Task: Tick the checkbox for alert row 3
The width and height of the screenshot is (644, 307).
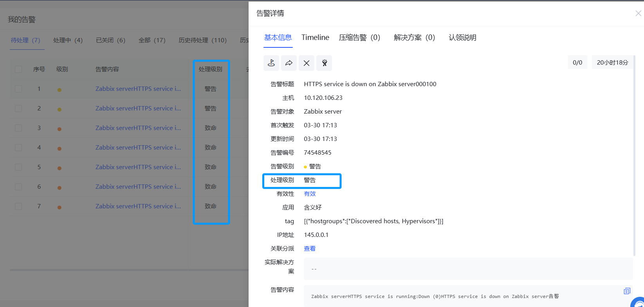Action: [x=18, y=128]
